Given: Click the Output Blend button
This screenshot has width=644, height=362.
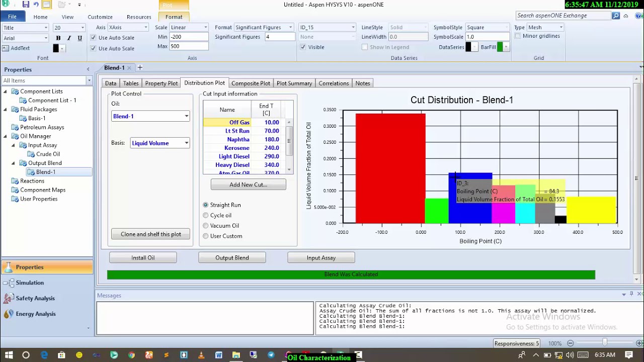Looking at the screenshot, I should (232, 258).
